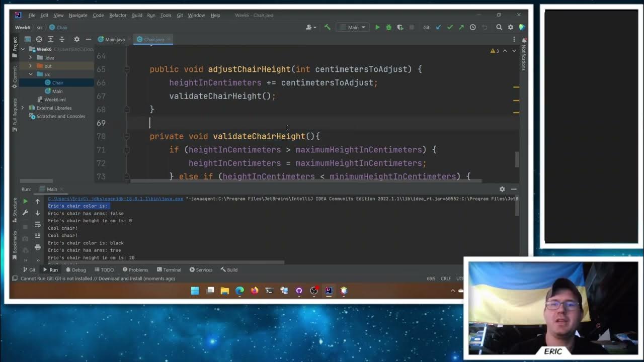Open IDE settings gear in main toolbar

tap(511, 27)
